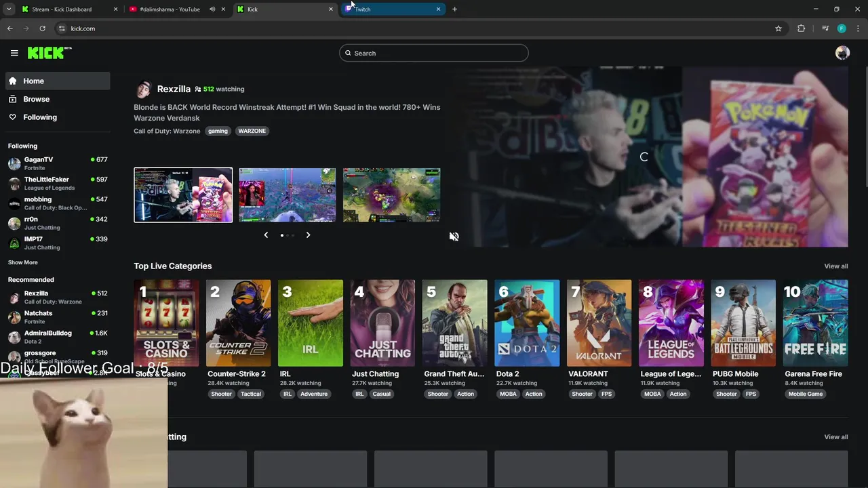Screen dimensions: 868x488
Task: Open grossgore in Recommended list
Action: (58, 356)
